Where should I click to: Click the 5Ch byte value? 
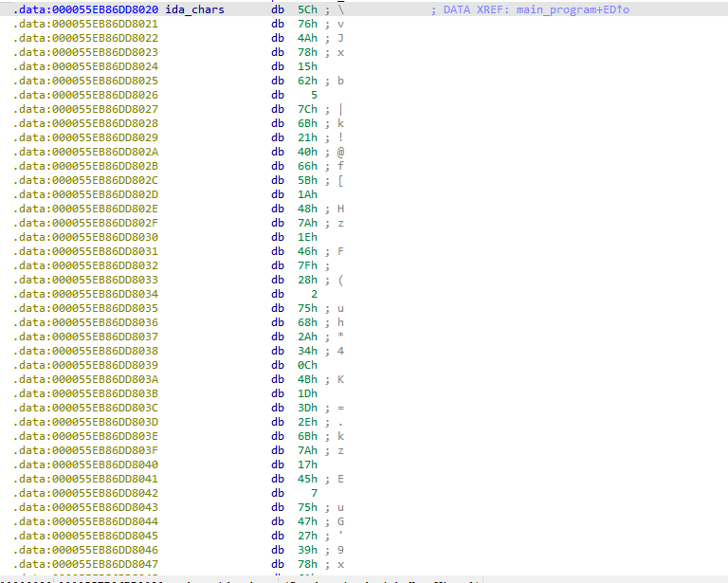(308, 9)
